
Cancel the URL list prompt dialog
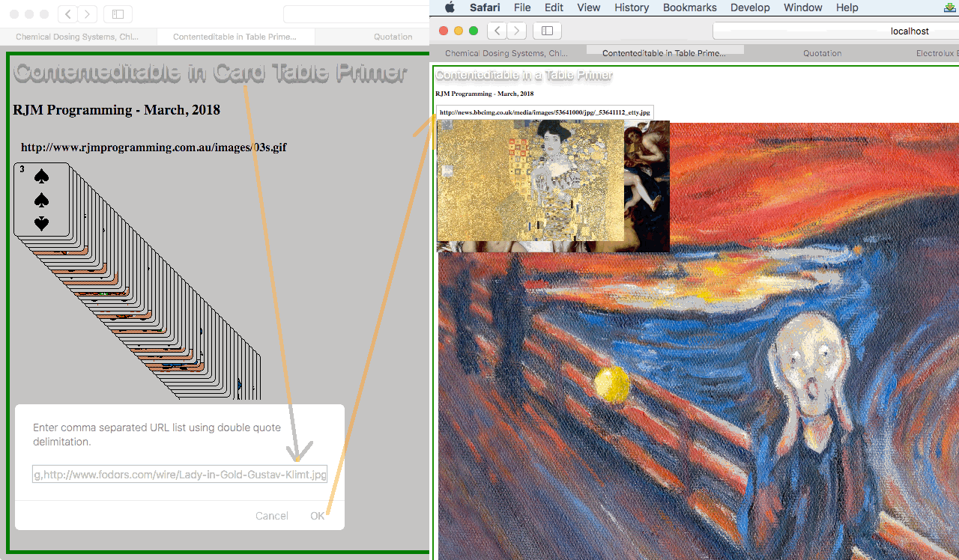tap(271, 516)
